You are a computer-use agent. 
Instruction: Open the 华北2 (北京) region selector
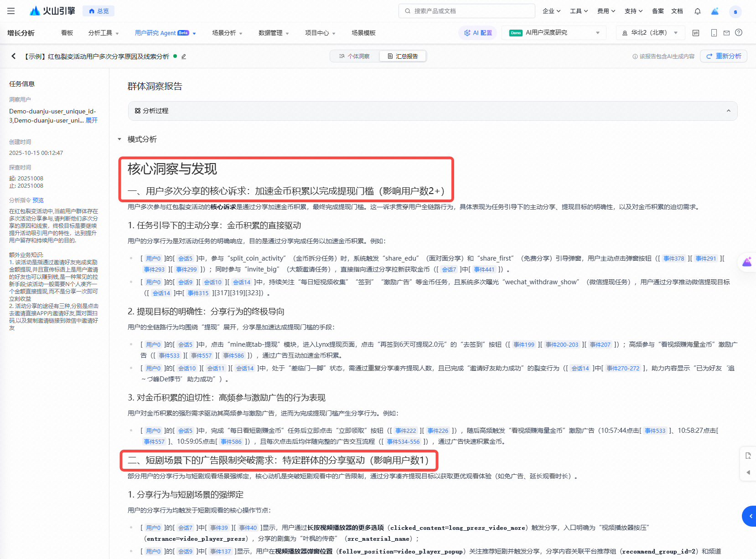pos(650,33)
